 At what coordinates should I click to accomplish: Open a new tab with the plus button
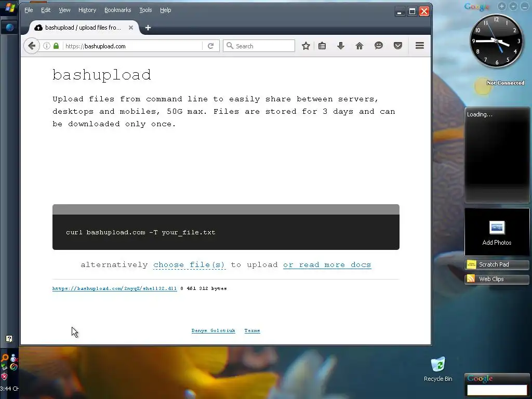pos(148,28)
